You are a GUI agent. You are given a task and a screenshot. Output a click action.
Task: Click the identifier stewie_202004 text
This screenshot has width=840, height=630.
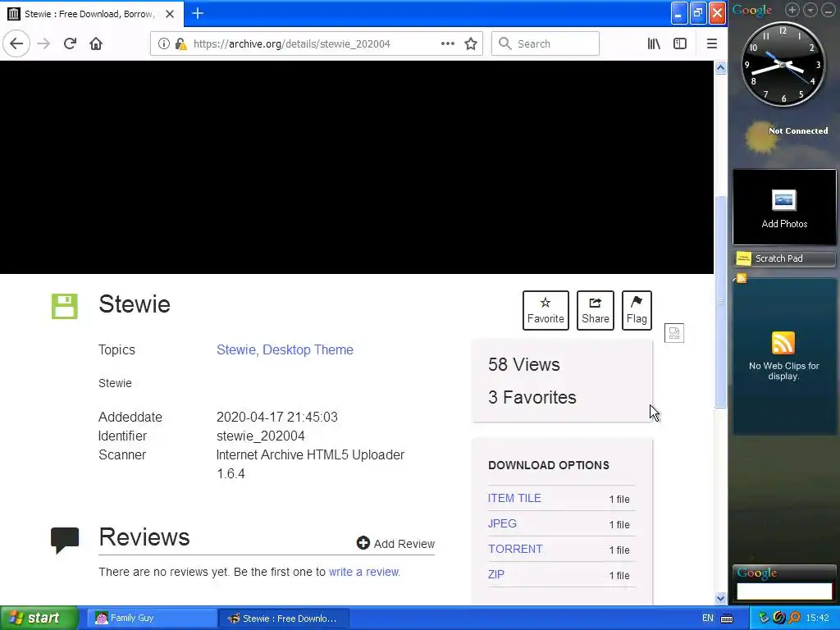point(260,436)
